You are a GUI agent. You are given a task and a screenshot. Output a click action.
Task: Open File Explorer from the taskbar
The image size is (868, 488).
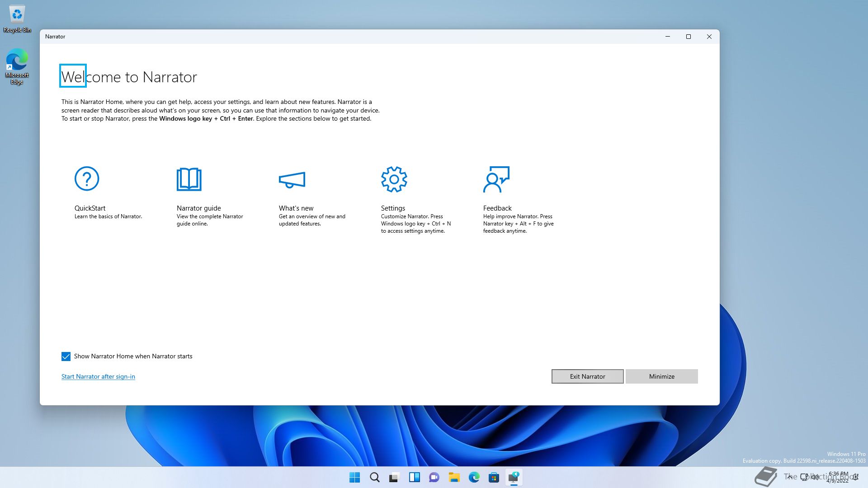pos(454,477)
